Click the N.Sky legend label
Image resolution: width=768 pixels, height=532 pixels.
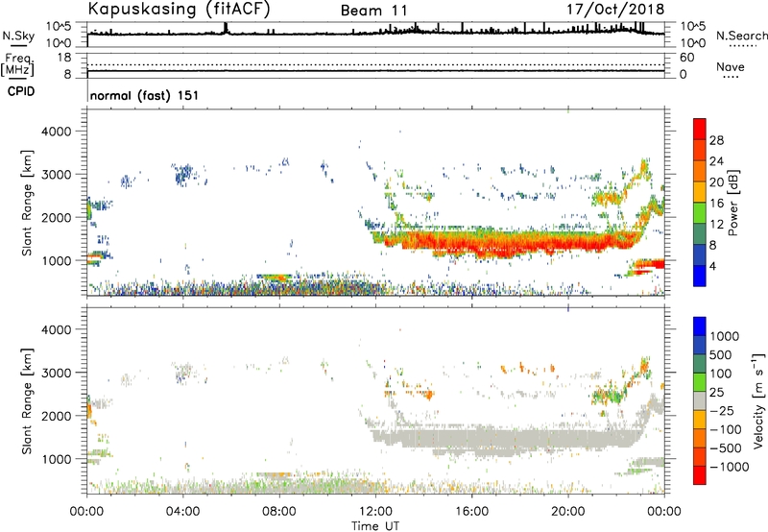point(18,36)
